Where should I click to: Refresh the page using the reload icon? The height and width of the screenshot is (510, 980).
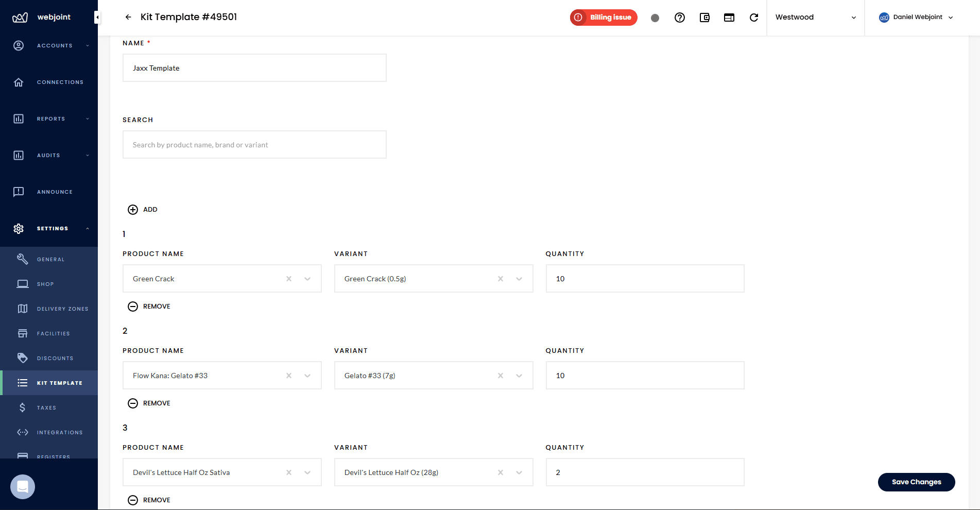tap(754, 17)
